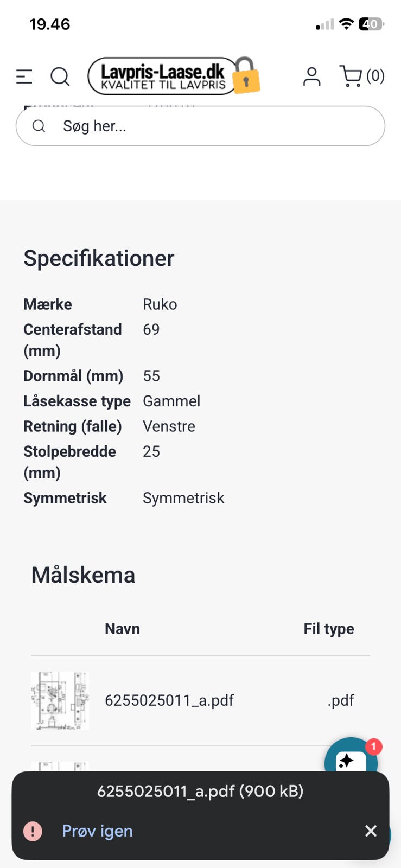This screenshot has width=401, height=868.
Task: Dismiss the download failed notification
Action: pos(371,831)
